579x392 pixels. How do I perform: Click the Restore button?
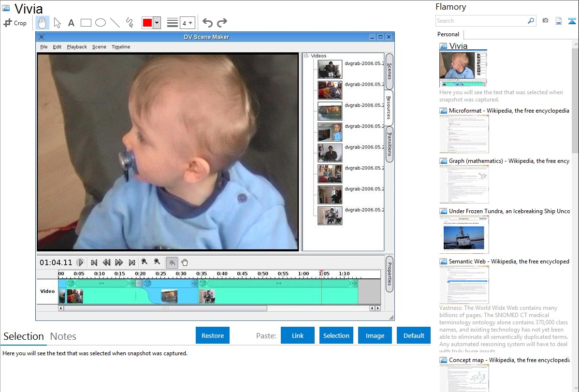[213, 335]
